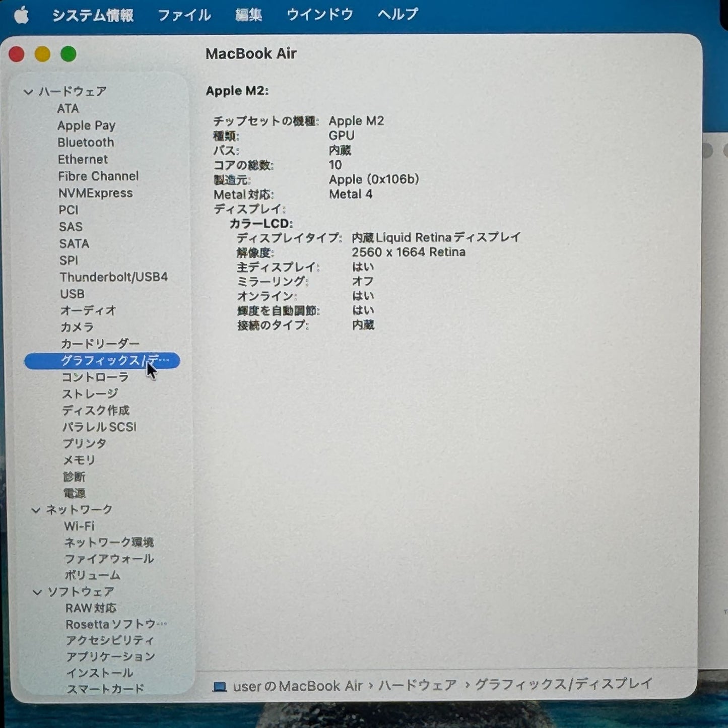
Task: Select アプリケーション in the sidebar
Action: tap(111, 657)
